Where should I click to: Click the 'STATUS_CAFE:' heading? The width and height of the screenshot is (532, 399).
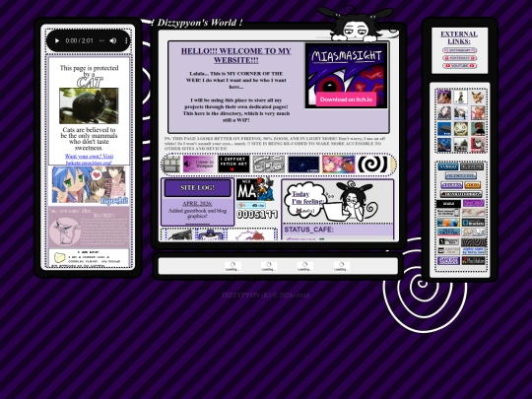308,230
